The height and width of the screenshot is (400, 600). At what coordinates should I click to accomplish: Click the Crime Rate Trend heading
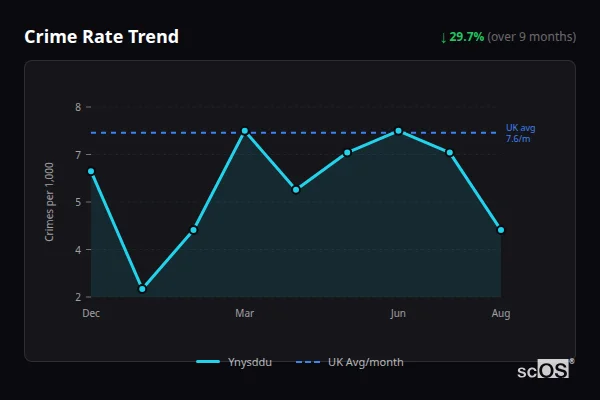tap(101, 37)
